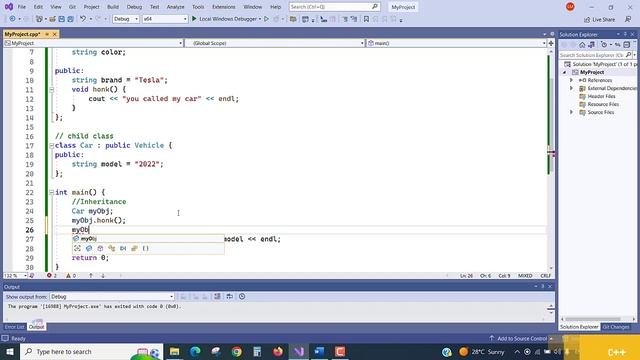
Task: Open Visual Studio taskbar icon
Action: [x=299, y=351]
